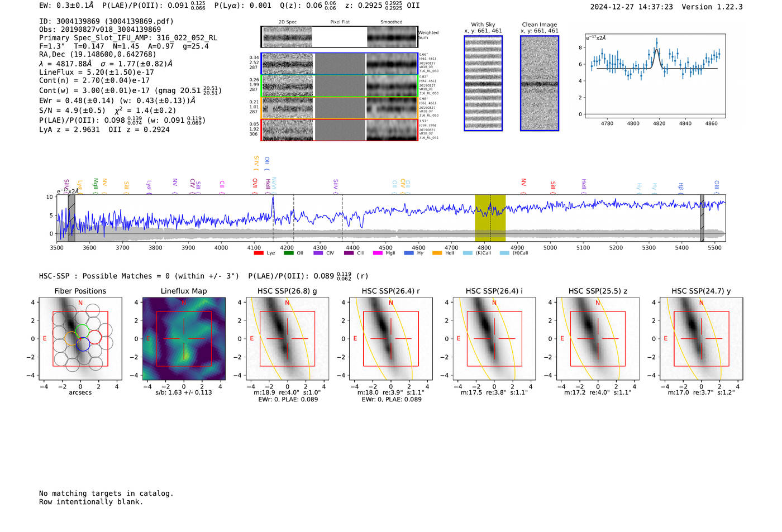Click the ID: 3004139869 text line
The height and width of the screenshot is (532, 782).
point(106,21)
